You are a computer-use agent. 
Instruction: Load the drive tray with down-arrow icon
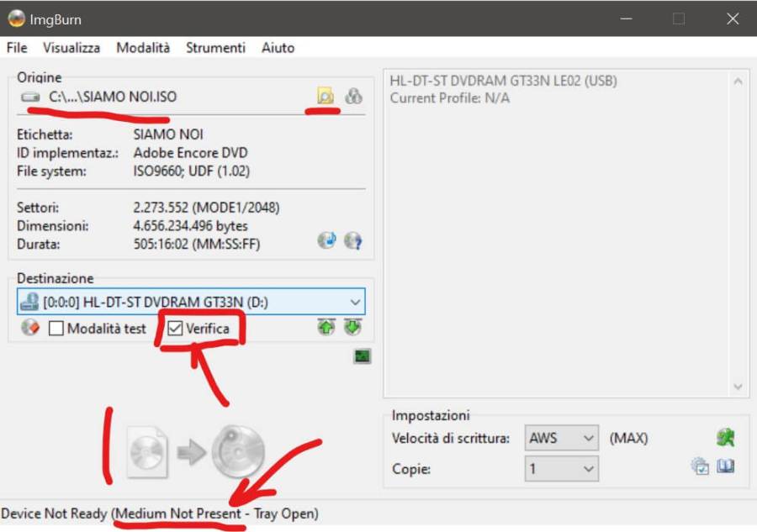coord(352,328)
